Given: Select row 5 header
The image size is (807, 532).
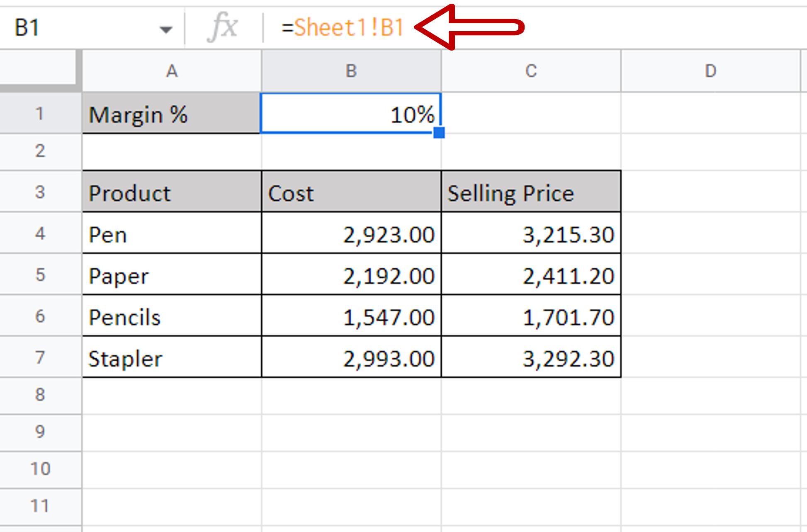Looking at the screenshot, I should [40, 274].
